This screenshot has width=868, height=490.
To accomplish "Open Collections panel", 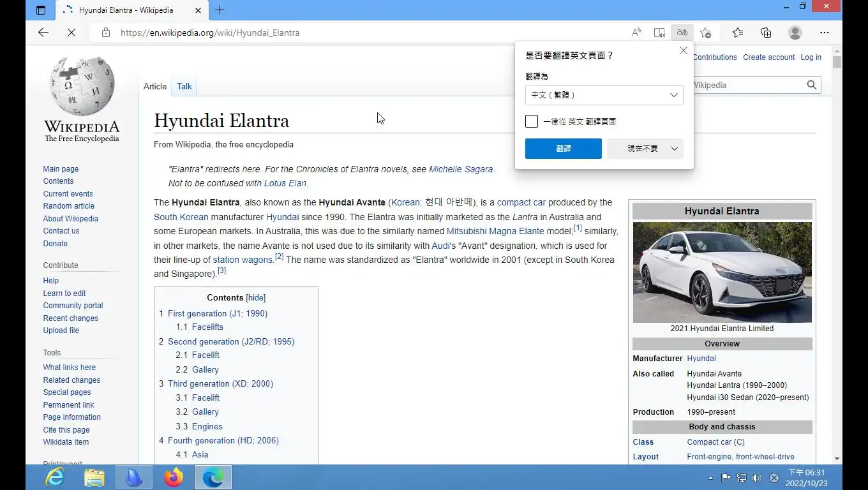I will pos(766,33).
